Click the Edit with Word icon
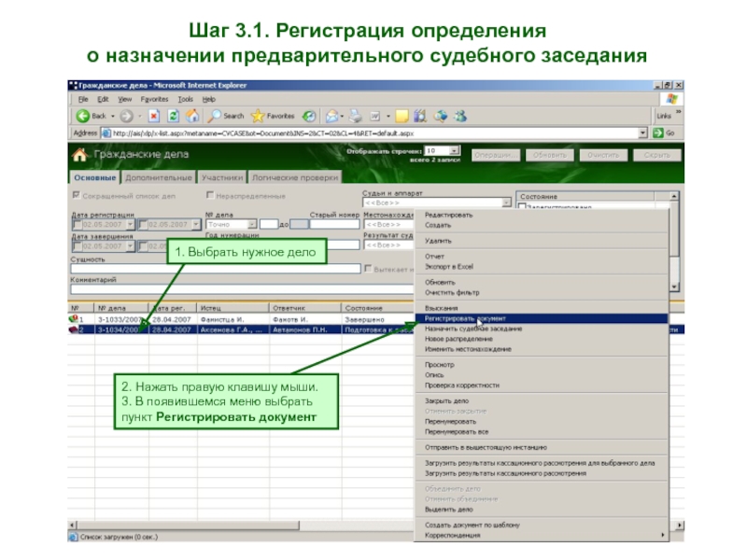The height and width of the screenshot is (560, 747). [x=375, y=116]
